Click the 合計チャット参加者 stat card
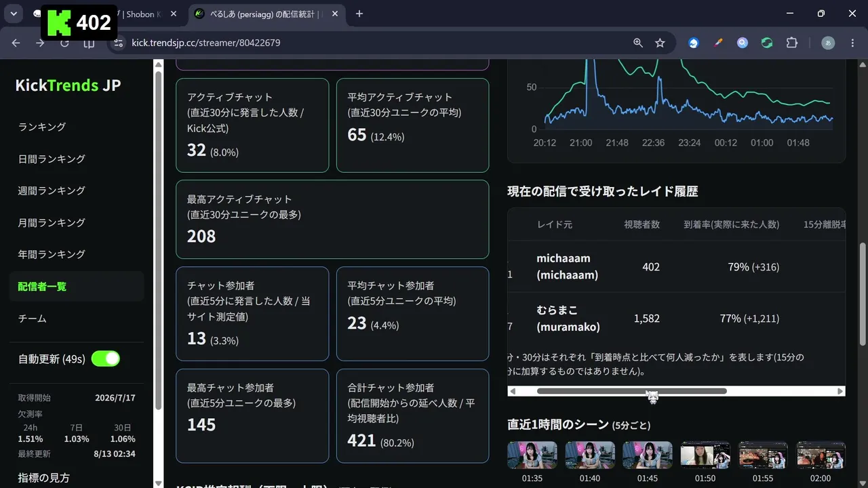 (412, 415)
